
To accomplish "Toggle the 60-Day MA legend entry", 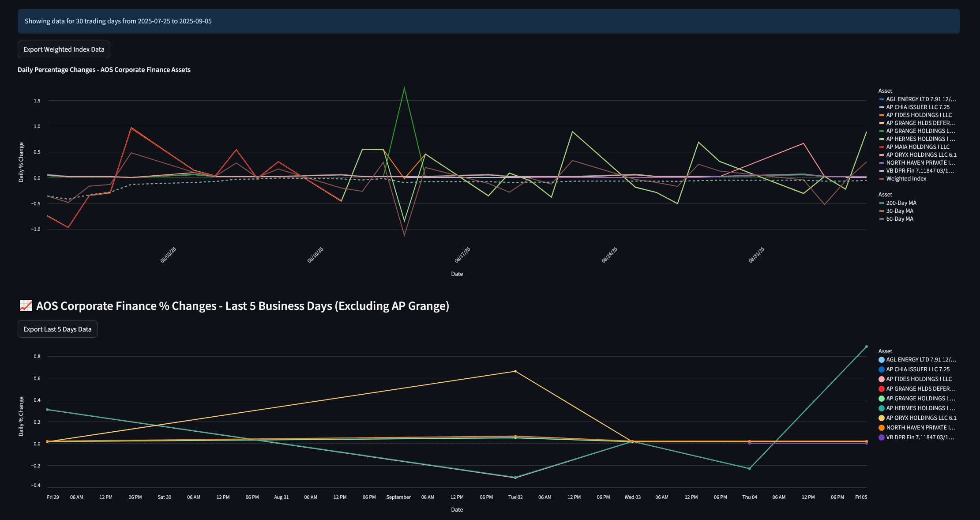I will click(899, 219).
